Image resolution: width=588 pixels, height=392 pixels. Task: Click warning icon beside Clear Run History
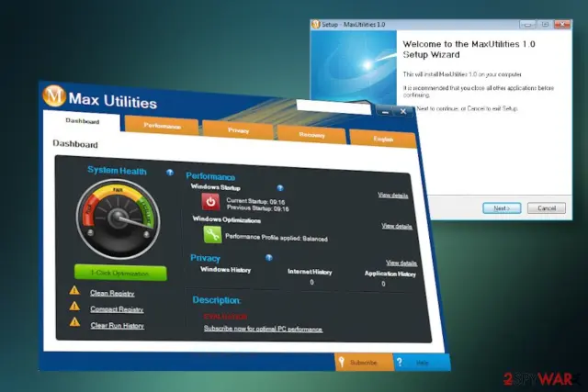(74, 322)
